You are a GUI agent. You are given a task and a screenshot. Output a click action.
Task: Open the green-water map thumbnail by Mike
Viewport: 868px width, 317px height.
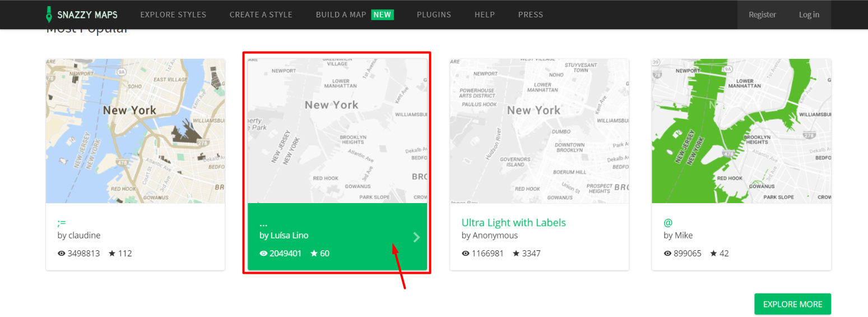coord(741,131)
